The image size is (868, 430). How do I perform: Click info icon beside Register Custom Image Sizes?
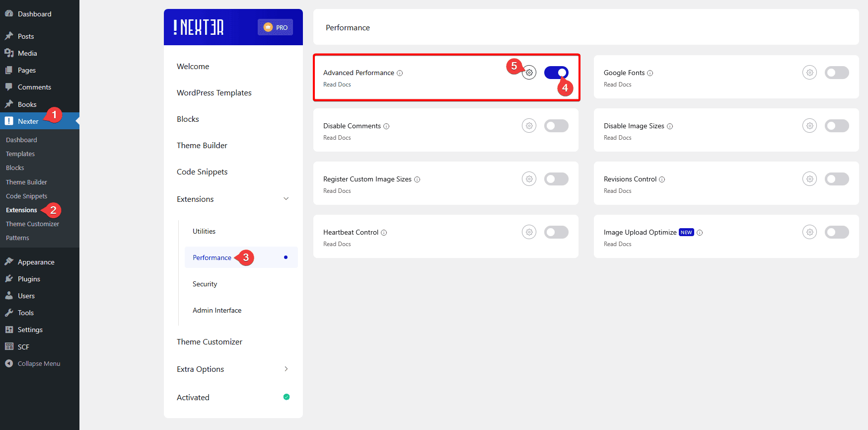click(x=417, y=179)
